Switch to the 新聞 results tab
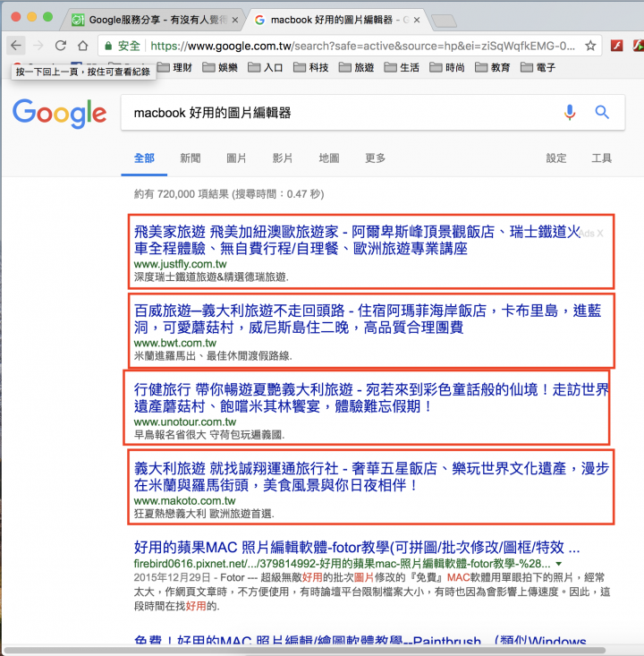 [x=191, y=158]
